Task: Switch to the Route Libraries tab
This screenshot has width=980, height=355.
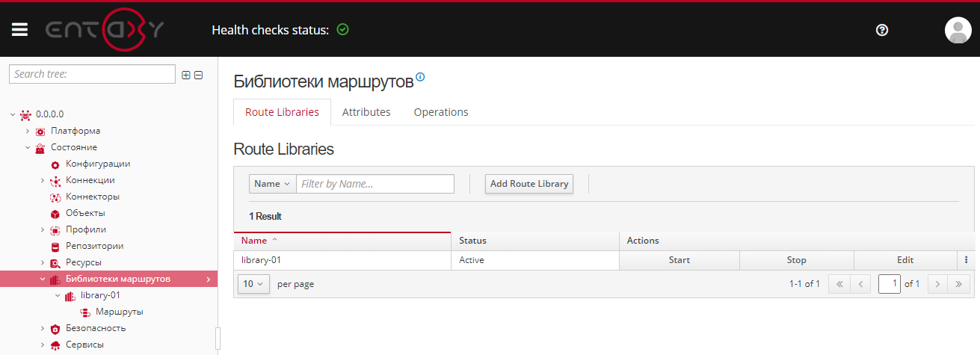Action: click(x=282, y=112)
